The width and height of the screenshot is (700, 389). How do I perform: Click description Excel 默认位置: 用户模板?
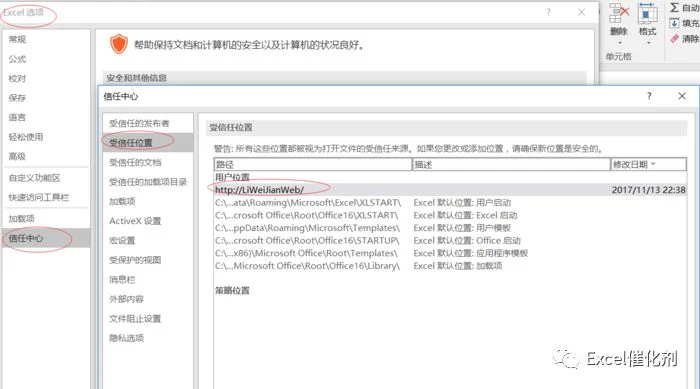[x=462, y=228]
